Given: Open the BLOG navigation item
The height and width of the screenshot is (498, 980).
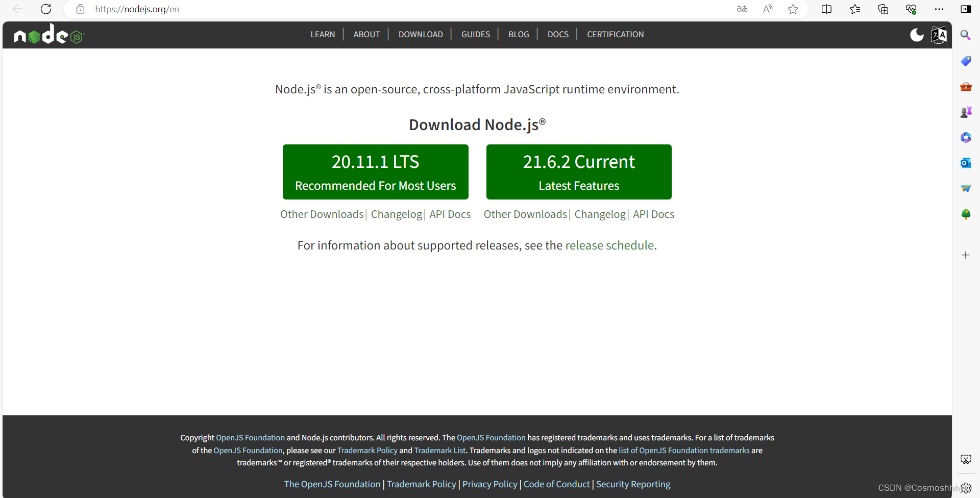Looking at the screenshot, I should click(519, 34).
